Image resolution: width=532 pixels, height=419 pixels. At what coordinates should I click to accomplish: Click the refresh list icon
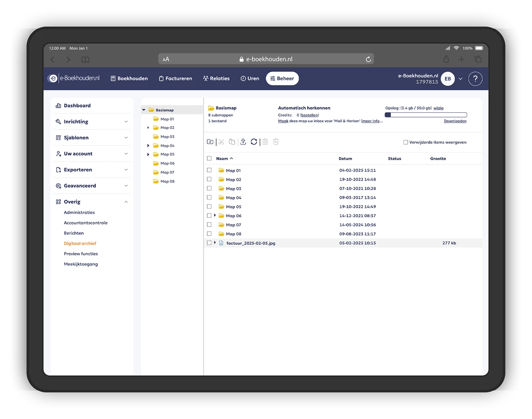254,142
